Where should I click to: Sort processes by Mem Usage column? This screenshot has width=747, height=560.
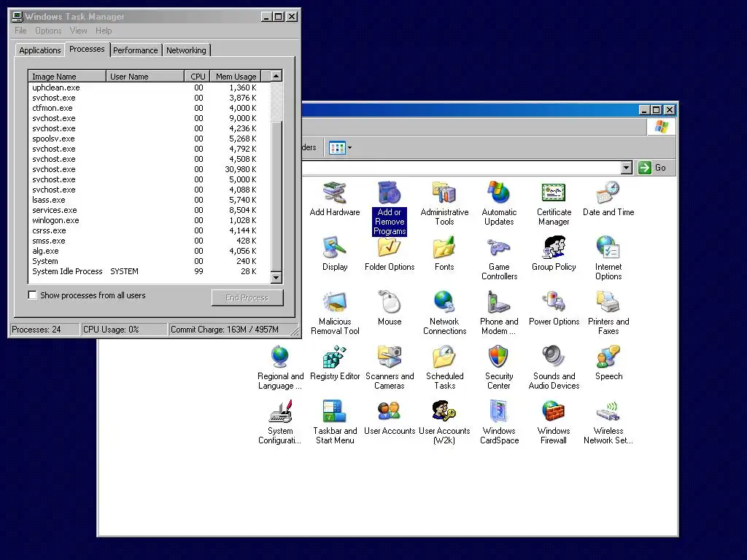(x=236, y=76)
